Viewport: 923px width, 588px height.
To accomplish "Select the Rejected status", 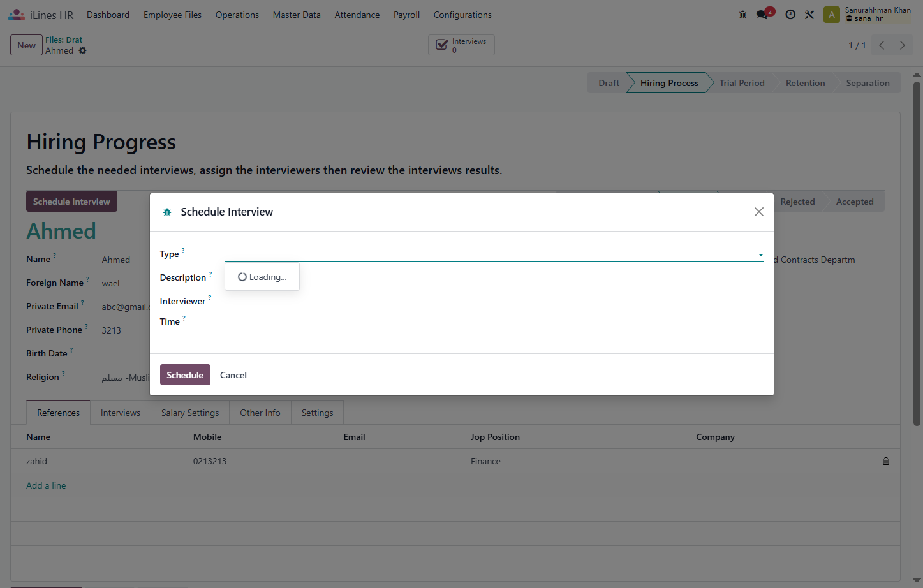I will pyautogui.click(x=797, y=202).
